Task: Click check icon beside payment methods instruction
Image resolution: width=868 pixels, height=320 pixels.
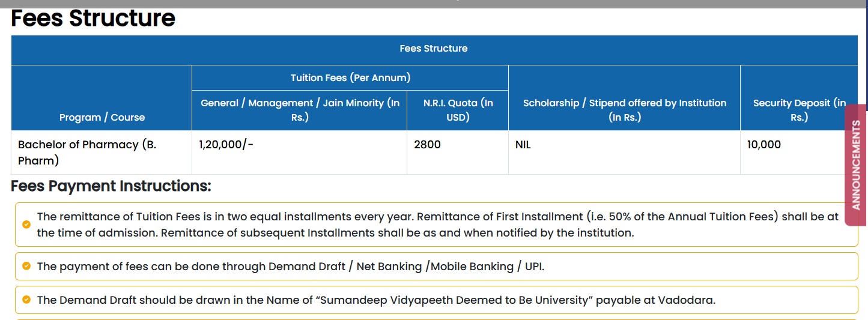Action: tap(26, 266)
